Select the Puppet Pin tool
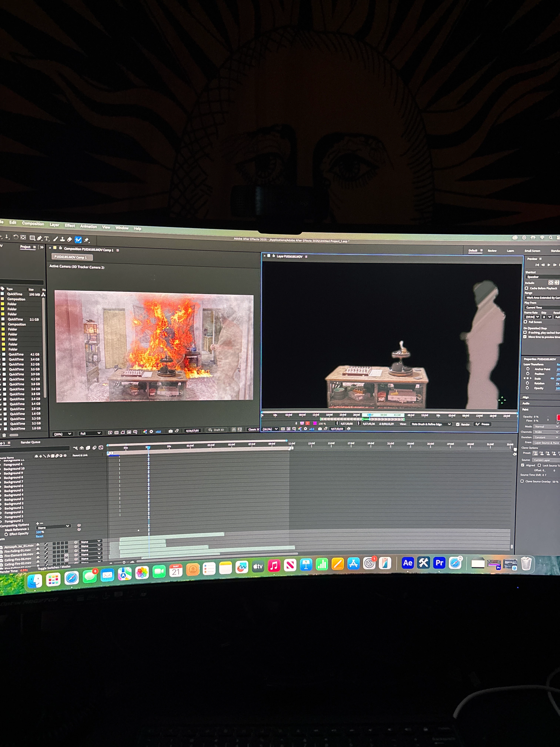 pyautogui.click(x=87, y=240)
